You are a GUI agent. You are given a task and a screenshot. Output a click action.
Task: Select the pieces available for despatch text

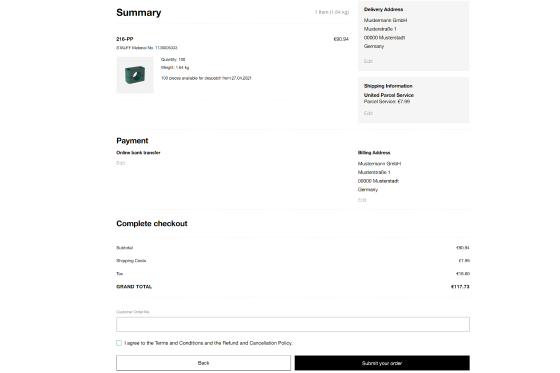point(206,78)
